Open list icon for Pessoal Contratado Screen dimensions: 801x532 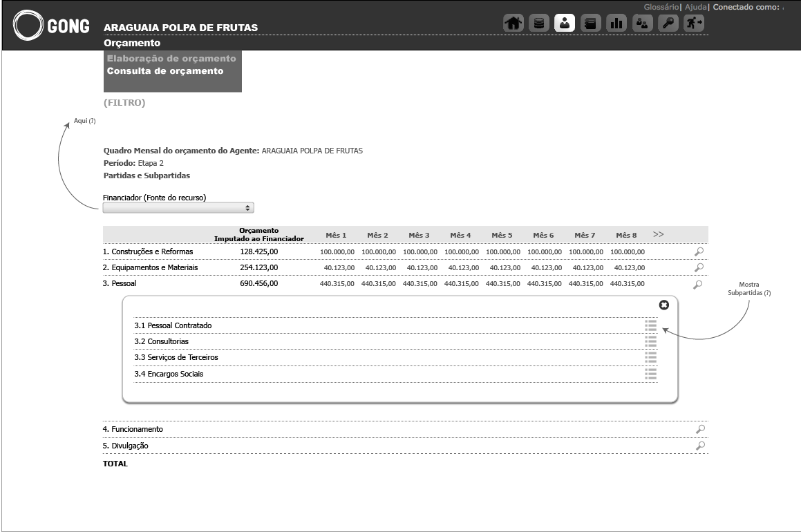click(651, 325)
